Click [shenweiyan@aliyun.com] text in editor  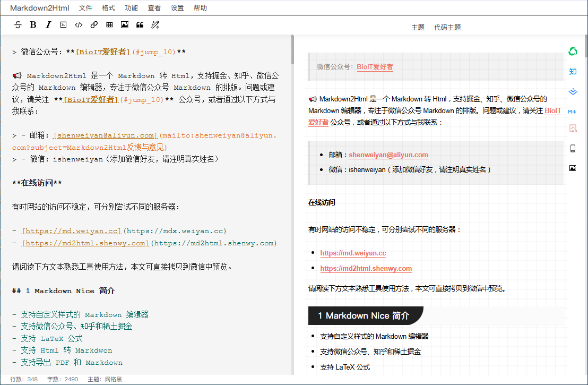(106, 135)
